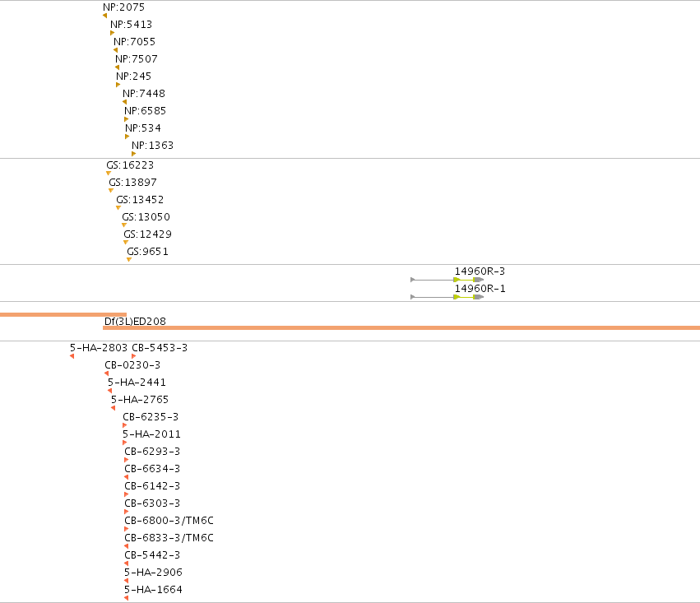The height and width of the screenshot is (603, 700).
Task: Click the NP:6585 label
Action: [x=145, y=111]
